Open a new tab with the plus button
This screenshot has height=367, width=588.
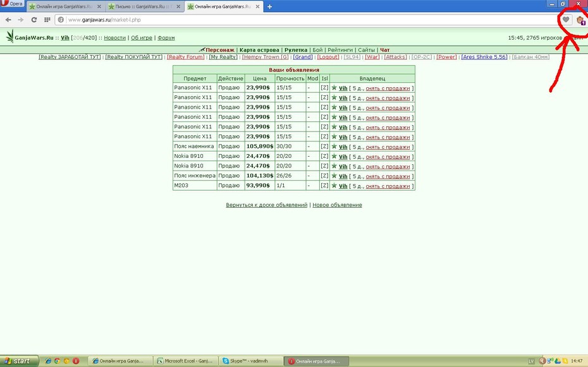tap(269, 7)
